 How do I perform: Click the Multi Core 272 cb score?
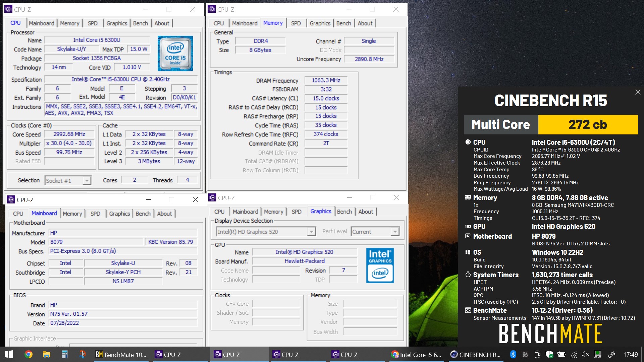pos(588,125)
